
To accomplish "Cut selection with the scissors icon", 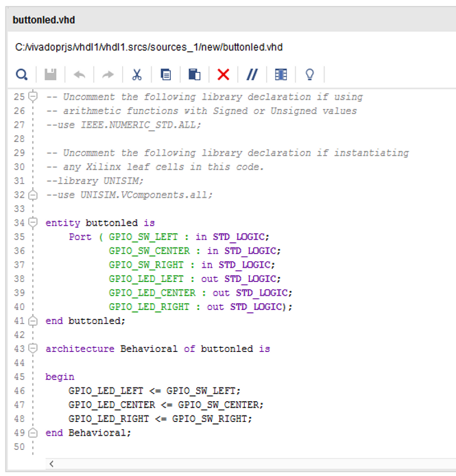I will coord(136,75).
